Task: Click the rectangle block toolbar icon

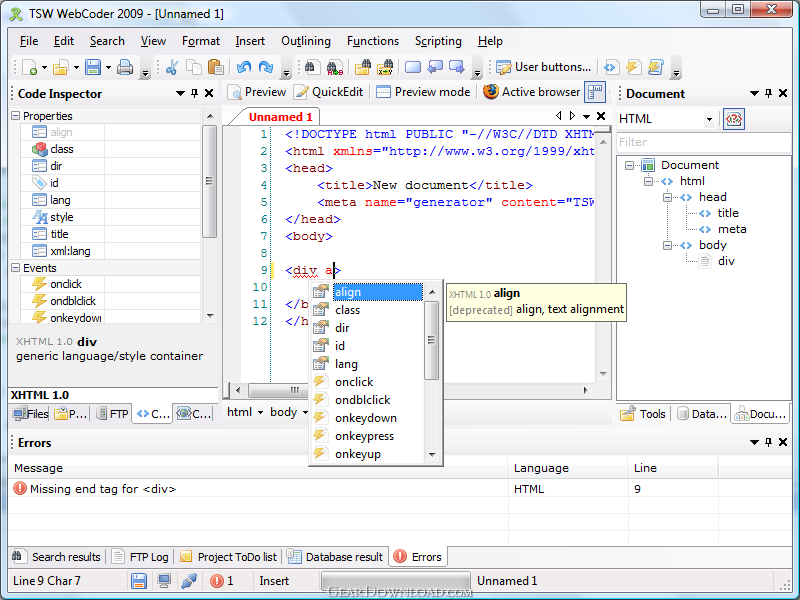Action: tap(413, 67)
